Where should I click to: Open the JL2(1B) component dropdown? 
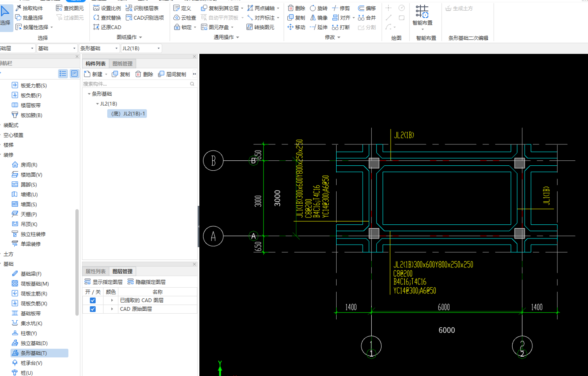click(141, 48)
